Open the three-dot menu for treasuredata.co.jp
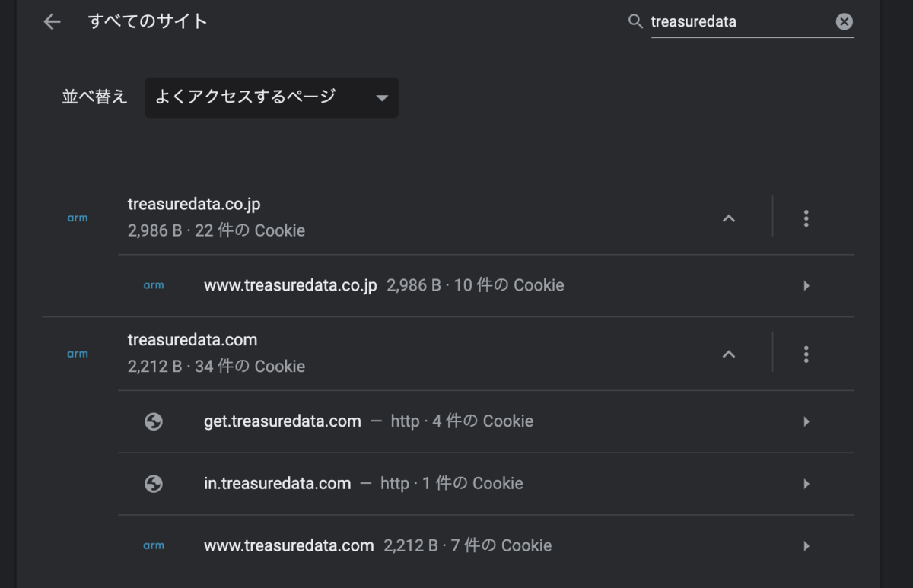Viewport: 913px width, 588px height. point(806,217)
